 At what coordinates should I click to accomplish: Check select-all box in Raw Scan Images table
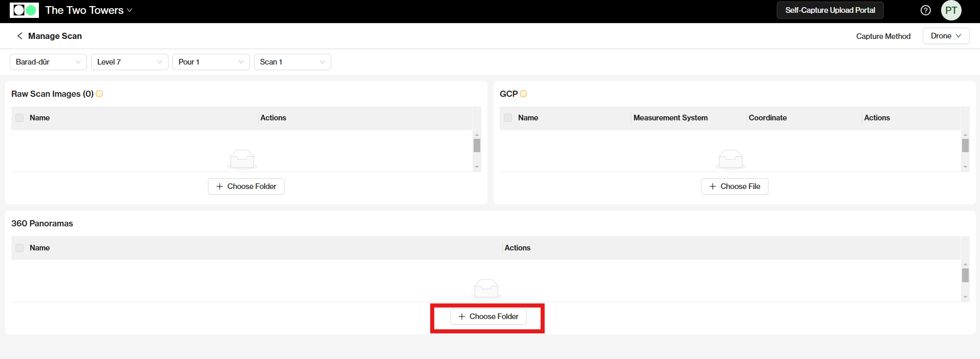[x=19, y=118]
